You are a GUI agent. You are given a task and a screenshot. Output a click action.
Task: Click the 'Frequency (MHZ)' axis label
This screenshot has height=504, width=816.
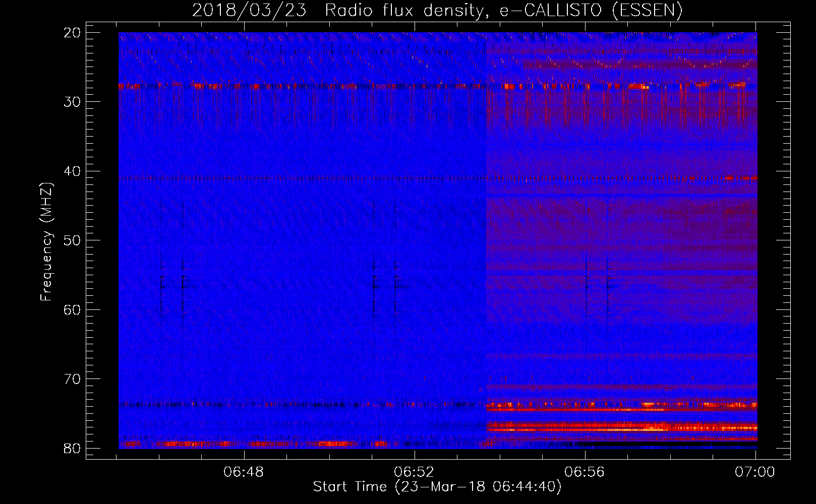[x=46, y=241]
